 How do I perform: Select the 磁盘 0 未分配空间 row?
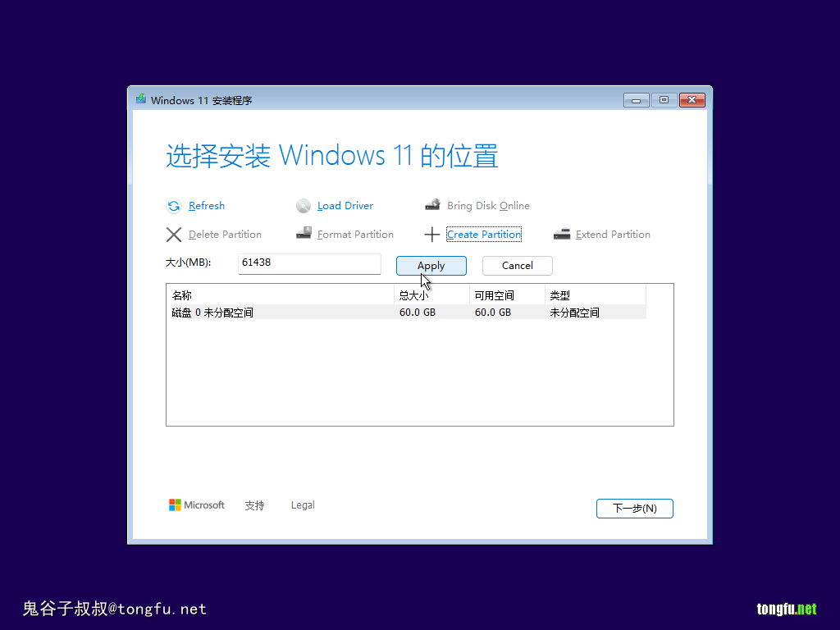coord(409,313)
